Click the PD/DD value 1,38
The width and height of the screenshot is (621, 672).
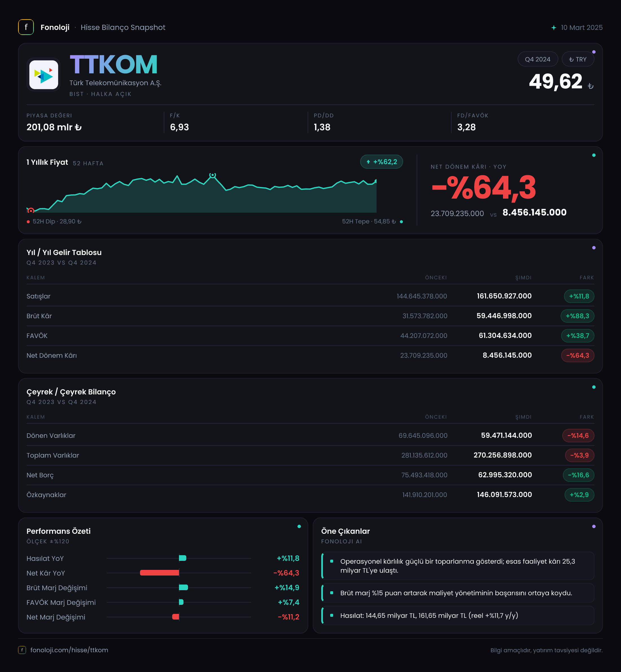click(x=322, y=127)
